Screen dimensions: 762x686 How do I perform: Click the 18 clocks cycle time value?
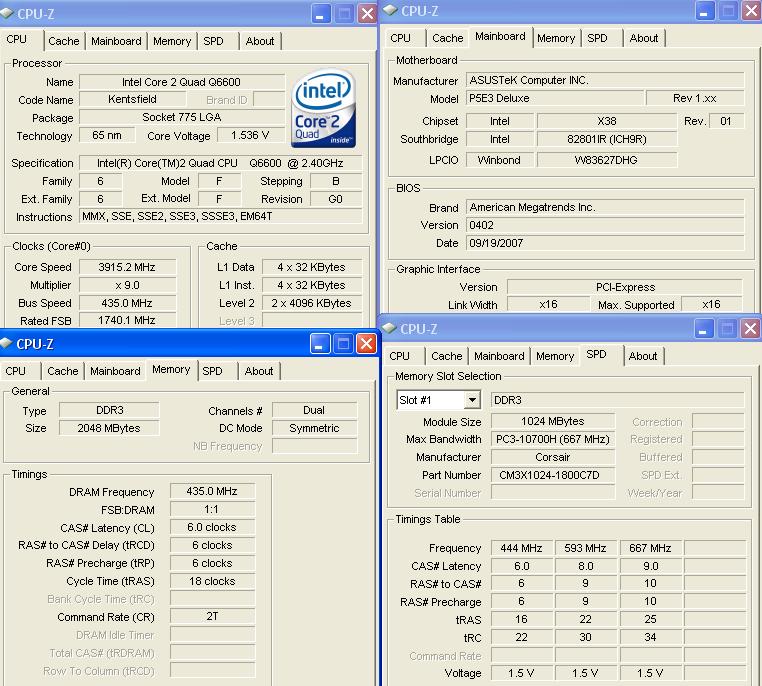tap(212, 582)
